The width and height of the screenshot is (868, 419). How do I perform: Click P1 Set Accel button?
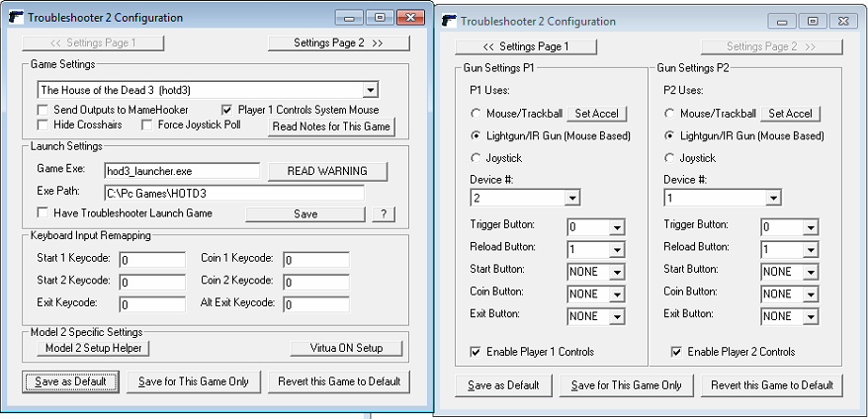point(596,115)
